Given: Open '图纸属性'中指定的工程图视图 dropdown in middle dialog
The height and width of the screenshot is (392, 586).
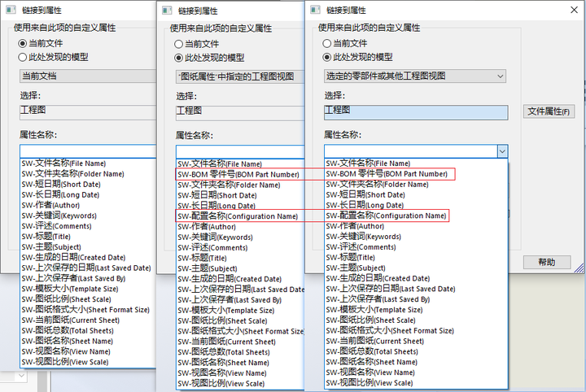Looking at the screenshot, I should (240, 77).
